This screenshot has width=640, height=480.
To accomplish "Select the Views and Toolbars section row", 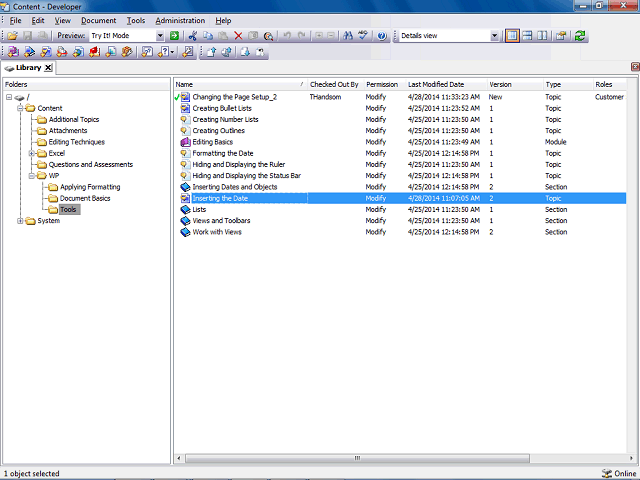I will (x=400, y=221).
